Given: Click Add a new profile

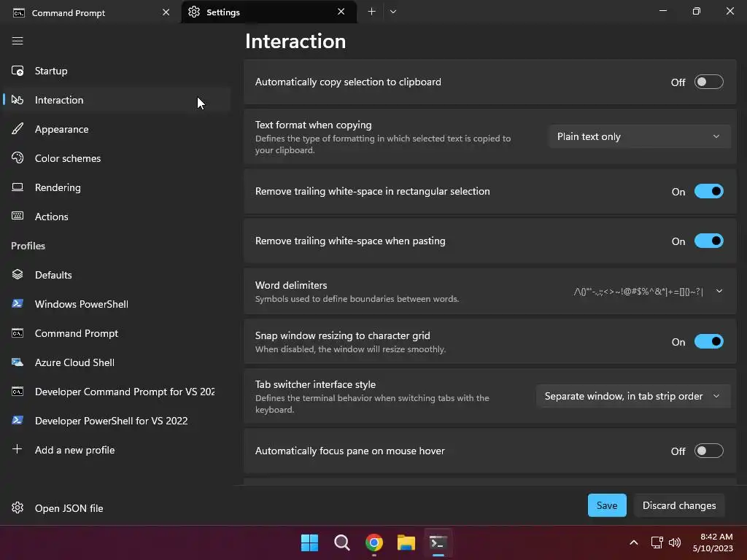Looking at the screenshot, I should pos(117,449).
